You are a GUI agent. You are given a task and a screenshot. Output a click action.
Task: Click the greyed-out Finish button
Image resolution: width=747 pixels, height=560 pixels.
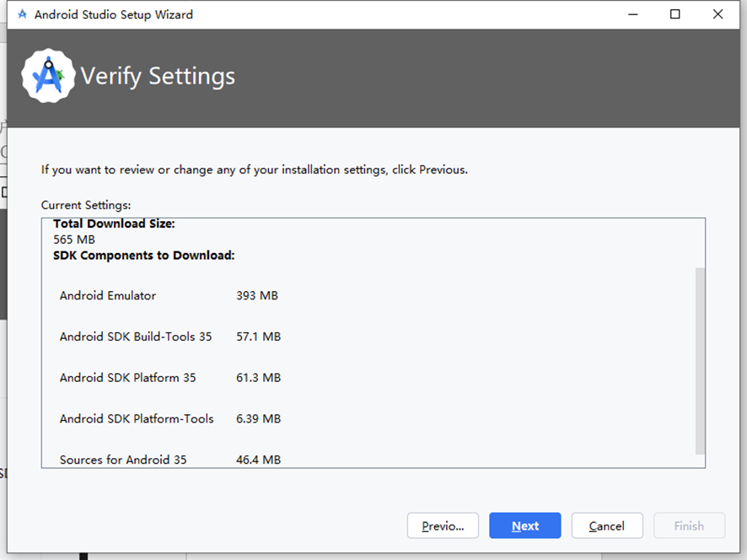click(689, 525)
